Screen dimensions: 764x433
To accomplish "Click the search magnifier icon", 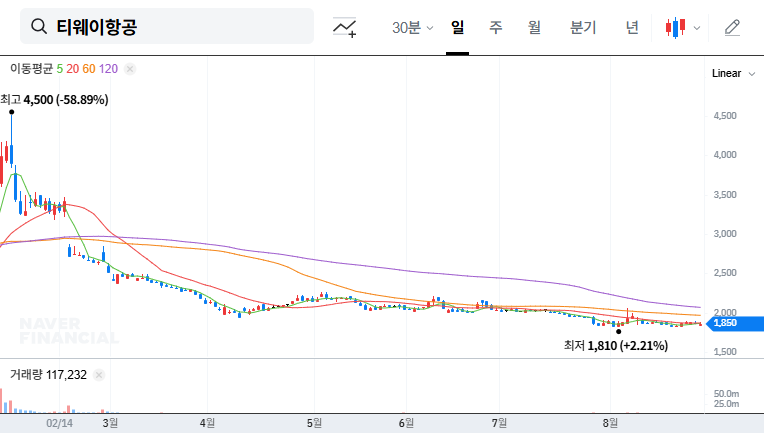I will [39, 26].
